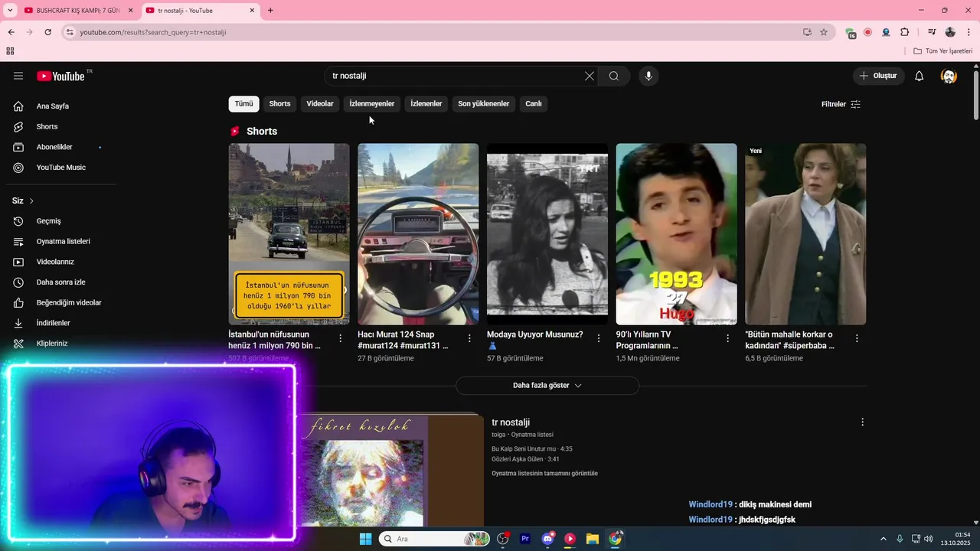Show hidden system tray icons

883,539
